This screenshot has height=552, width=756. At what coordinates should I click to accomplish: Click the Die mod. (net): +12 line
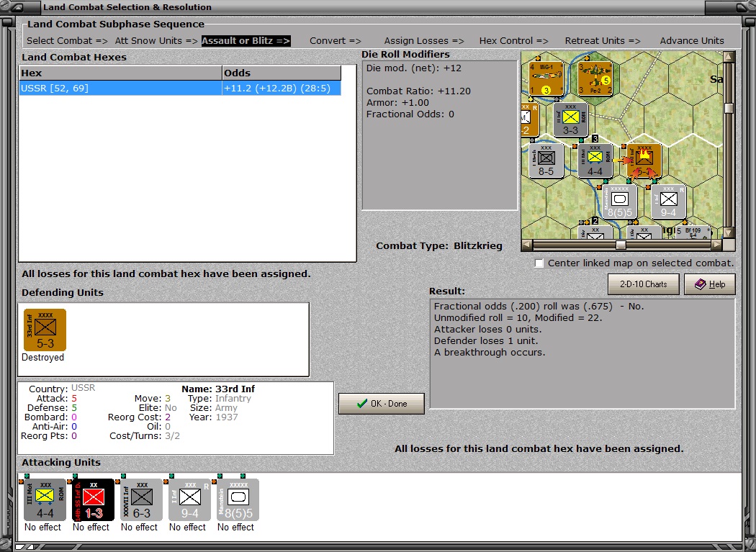click(x=414, y=68)
